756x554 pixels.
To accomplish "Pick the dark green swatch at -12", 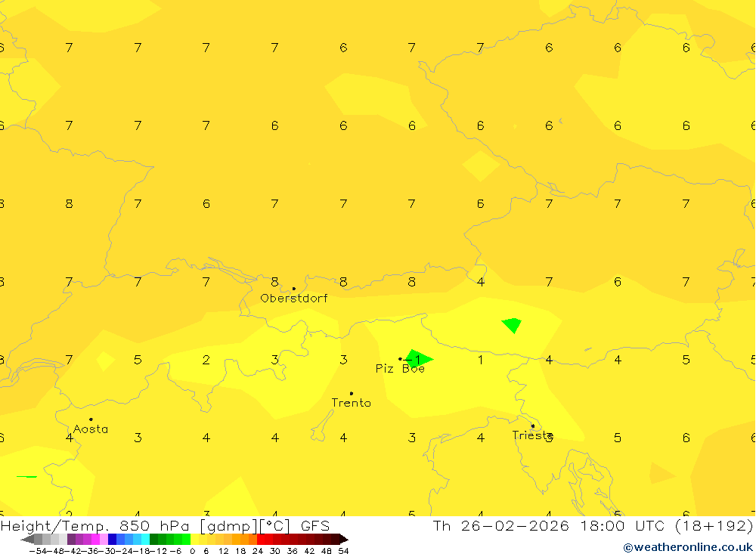I will [153, 540].
